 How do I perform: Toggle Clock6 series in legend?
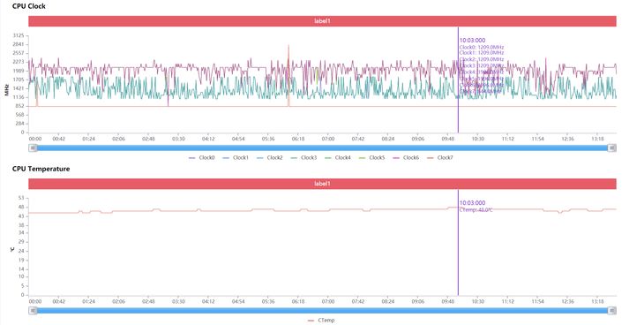[x=406, y=157]
